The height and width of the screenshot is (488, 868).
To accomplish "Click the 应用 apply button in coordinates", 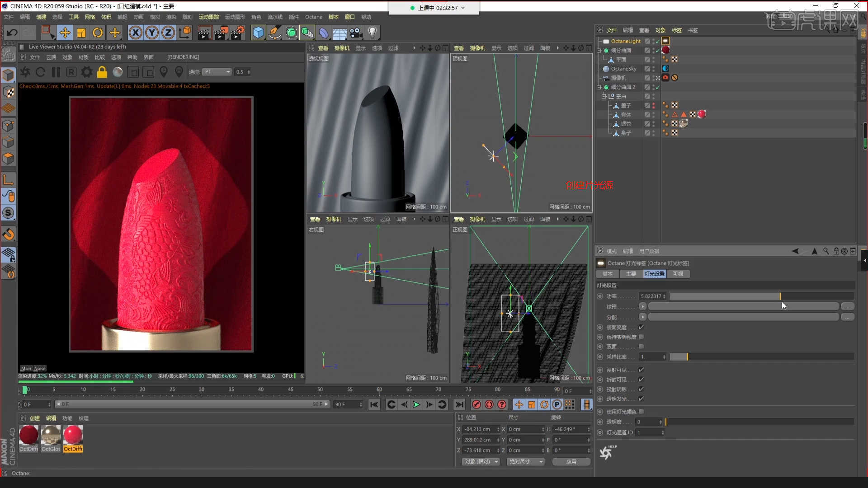I will click(571, 462).
